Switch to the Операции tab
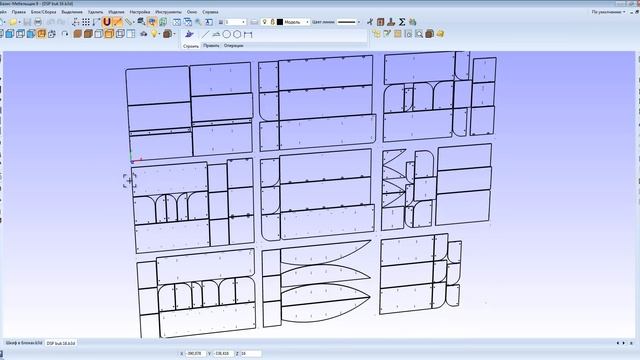640x360 pixels. tap(233, 46)
